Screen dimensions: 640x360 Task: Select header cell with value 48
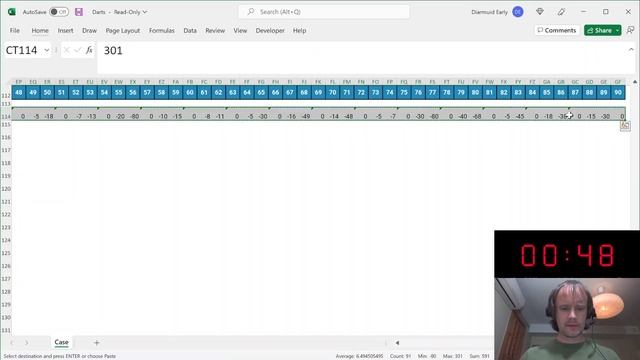pyautogui.click(x=19, y=92)
